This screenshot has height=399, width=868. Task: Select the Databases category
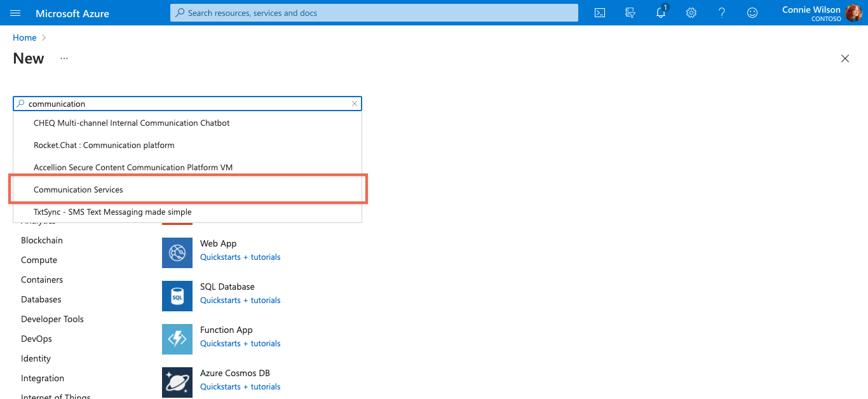coord(39,299)
